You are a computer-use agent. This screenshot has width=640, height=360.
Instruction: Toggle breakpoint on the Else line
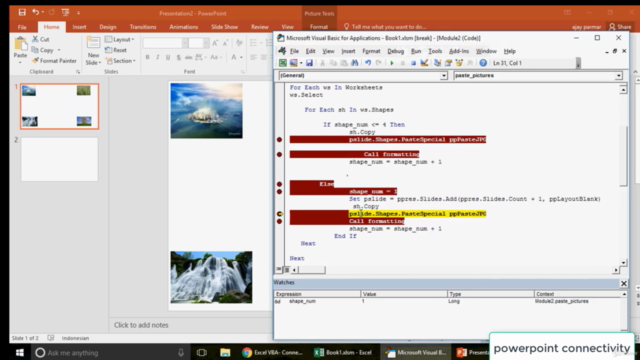[279, 184]
